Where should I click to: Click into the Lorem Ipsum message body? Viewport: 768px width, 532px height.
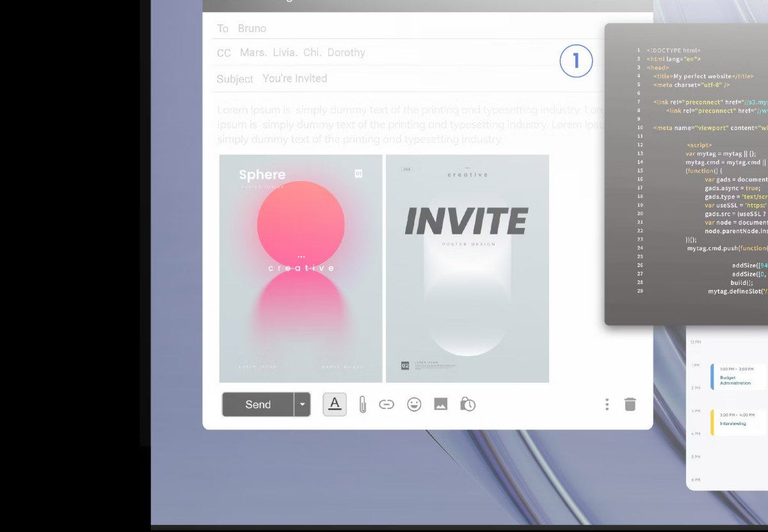pos(410,124)
